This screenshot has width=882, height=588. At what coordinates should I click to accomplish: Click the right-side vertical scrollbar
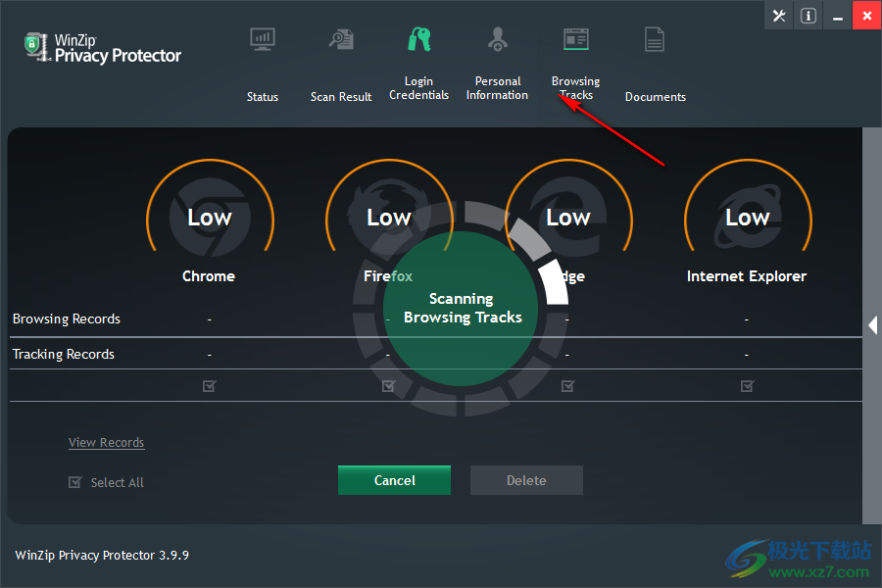(x=872, y=325)
